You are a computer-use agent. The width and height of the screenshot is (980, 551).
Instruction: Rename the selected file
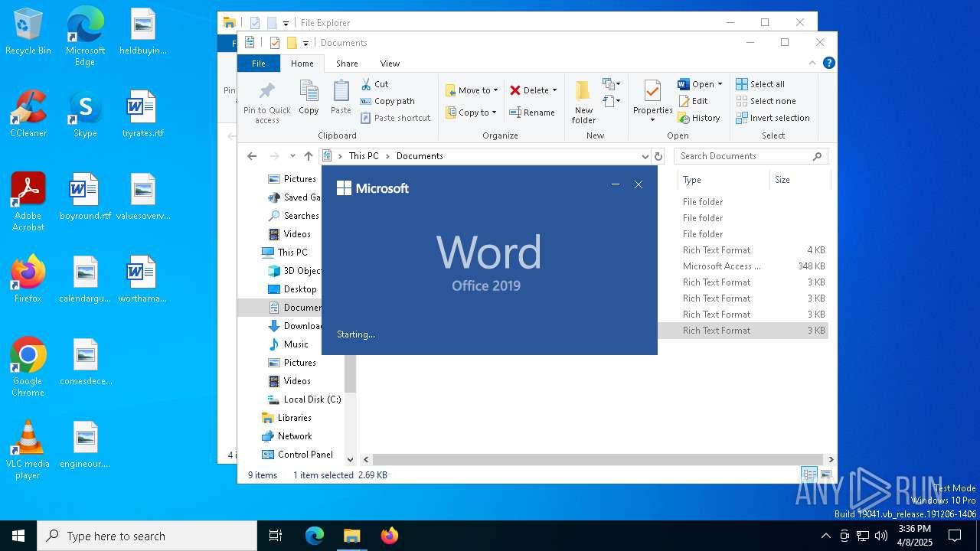point(533,112)
